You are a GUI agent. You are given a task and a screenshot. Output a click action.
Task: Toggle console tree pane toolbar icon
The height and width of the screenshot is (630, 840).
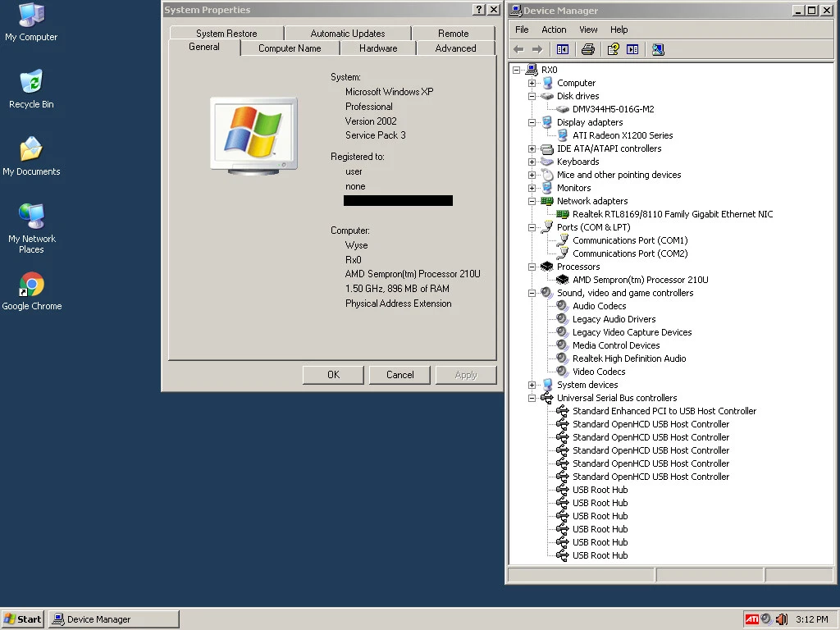point(563,49)
